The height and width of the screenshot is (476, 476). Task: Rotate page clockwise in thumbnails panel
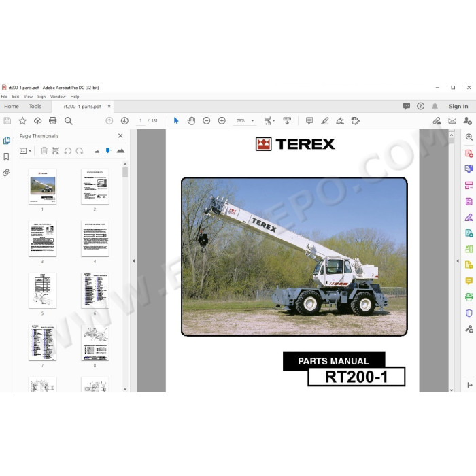click(x=80, y=150)
